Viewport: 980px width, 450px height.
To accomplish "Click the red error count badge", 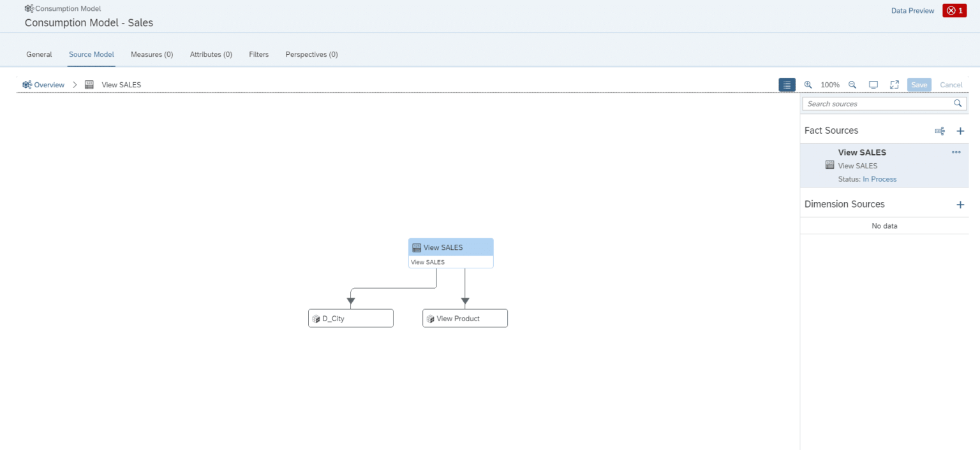I will coord(954,10).
